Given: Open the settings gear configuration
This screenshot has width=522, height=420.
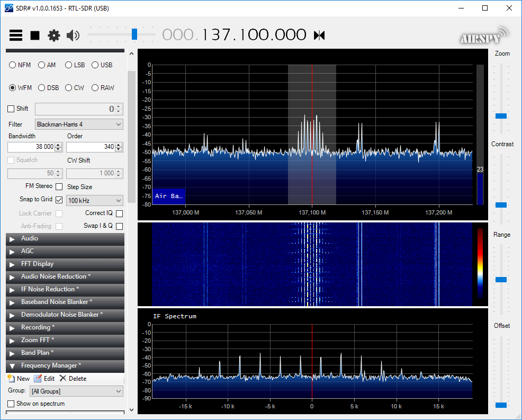Looking at the screenshot, I should coord(54,35).
